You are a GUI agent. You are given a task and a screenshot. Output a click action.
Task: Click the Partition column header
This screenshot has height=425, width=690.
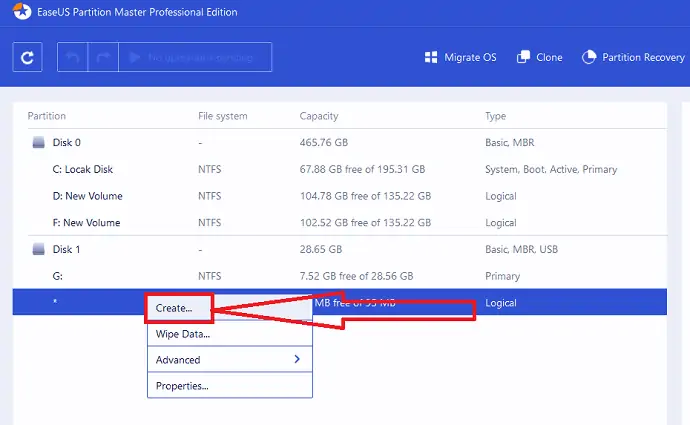pos(47,116)
